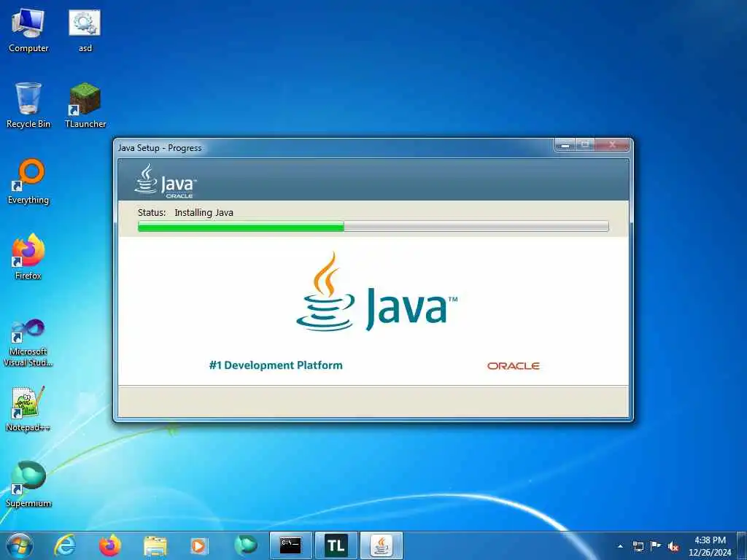Select the Firefox desktop shortcut
This screenshot has height=560, width=747.
[28, 257]
